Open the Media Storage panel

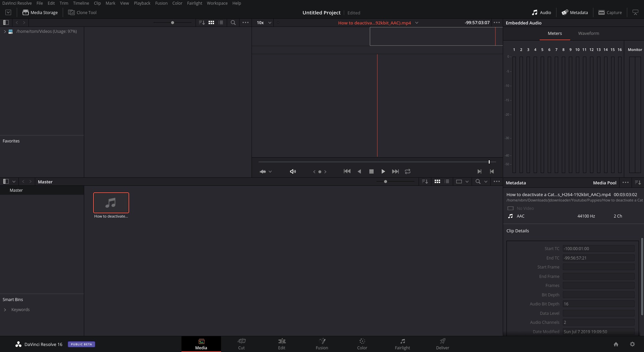(40, 12)
